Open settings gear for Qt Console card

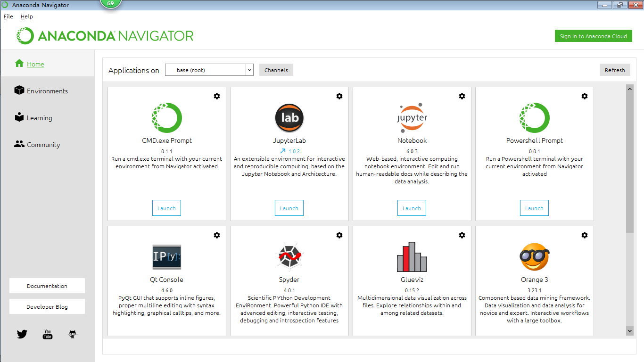coord(217,235)
